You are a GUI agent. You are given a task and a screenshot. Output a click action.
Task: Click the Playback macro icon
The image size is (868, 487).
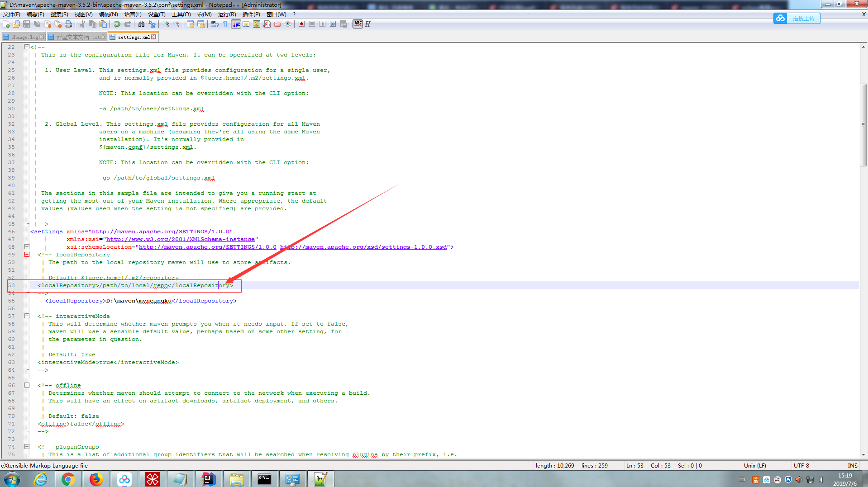[x=322, y=24]
